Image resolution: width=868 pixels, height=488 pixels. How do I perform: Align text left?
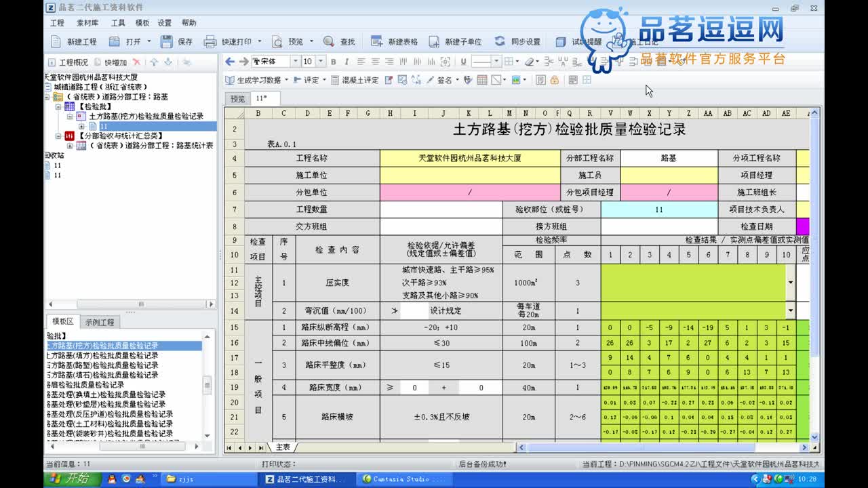(361, 62)
